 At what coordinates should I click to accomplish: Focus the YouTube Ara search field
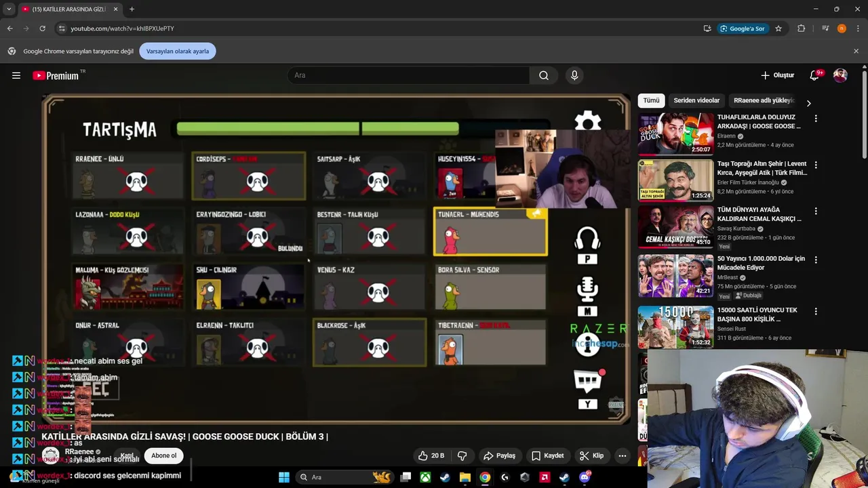click(408, 75)
